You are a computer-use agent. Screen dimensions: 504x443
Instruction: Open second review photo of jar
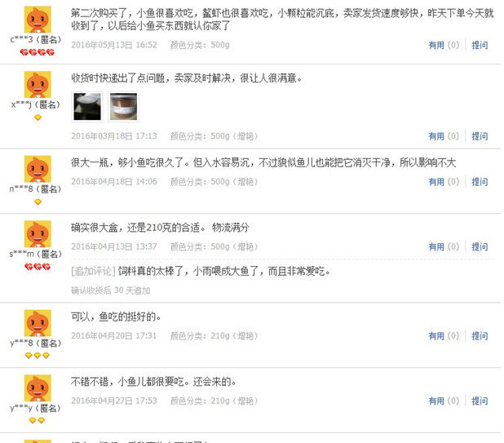click(x=123, y=107)
